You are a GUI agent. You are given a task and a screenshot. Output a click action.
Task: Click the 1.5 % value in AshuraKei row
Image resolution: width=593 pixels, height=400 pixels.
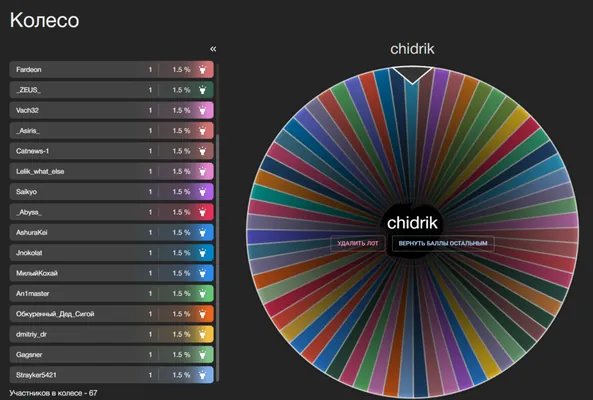(x=181, y=233)
